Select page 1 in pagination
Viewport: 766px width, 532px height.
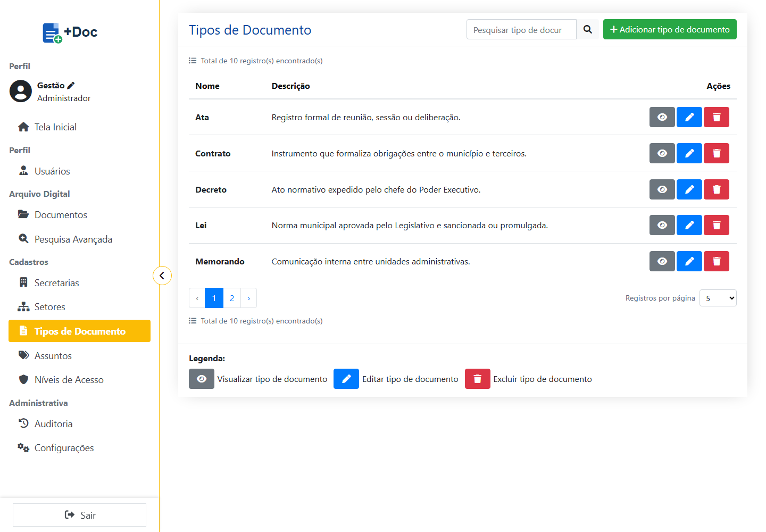(214, 298)
